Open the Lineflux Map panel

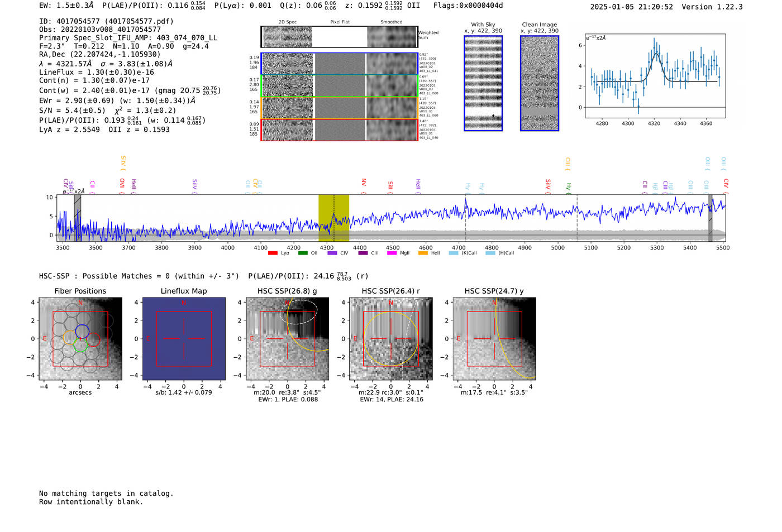(184, 339)
